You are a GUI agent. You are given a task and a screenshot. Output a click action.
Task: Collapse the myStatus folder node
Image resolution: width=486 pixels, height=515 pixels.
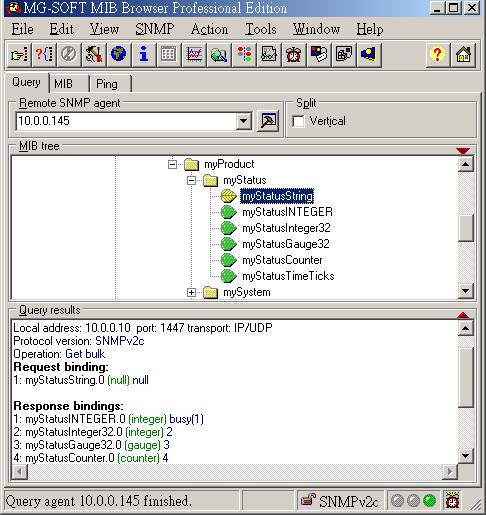pyautogui.click(x=191, y=181)
